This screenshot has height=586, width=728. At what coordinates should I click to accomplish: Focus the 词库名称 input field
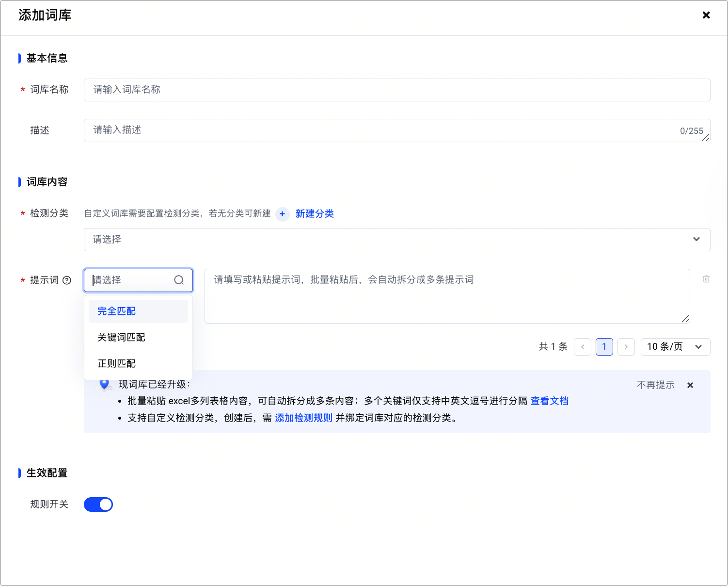[x=397, y=90]
